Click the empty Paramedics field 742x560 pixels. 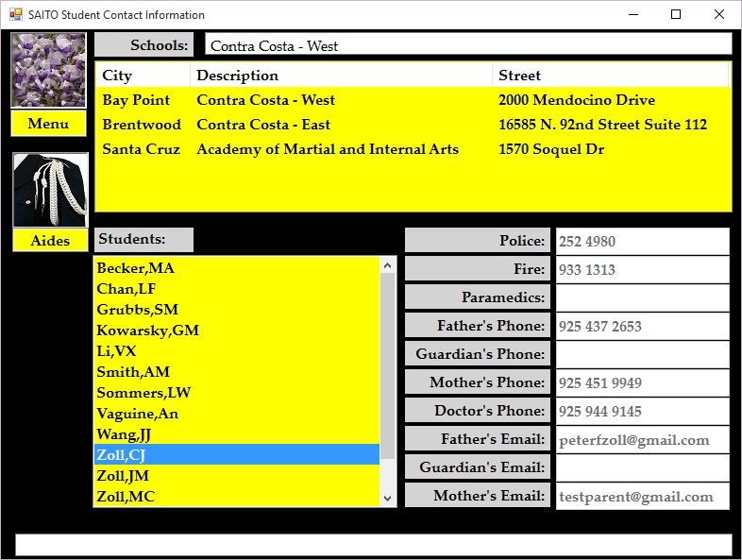(642, 298)
